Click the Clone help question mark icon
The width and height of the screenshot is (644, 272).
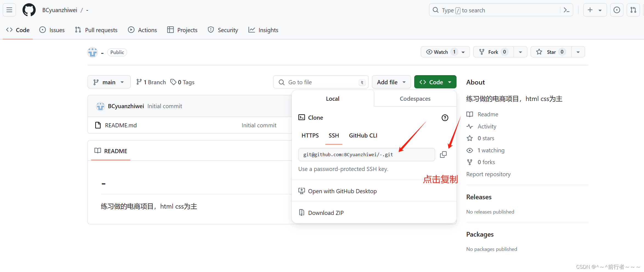[445, 118]
